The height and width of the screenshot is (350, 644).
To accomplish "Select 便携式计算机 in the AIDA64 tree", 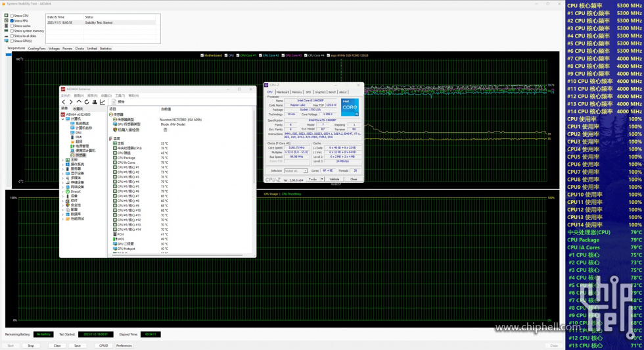I will click(x=83, y=151).
